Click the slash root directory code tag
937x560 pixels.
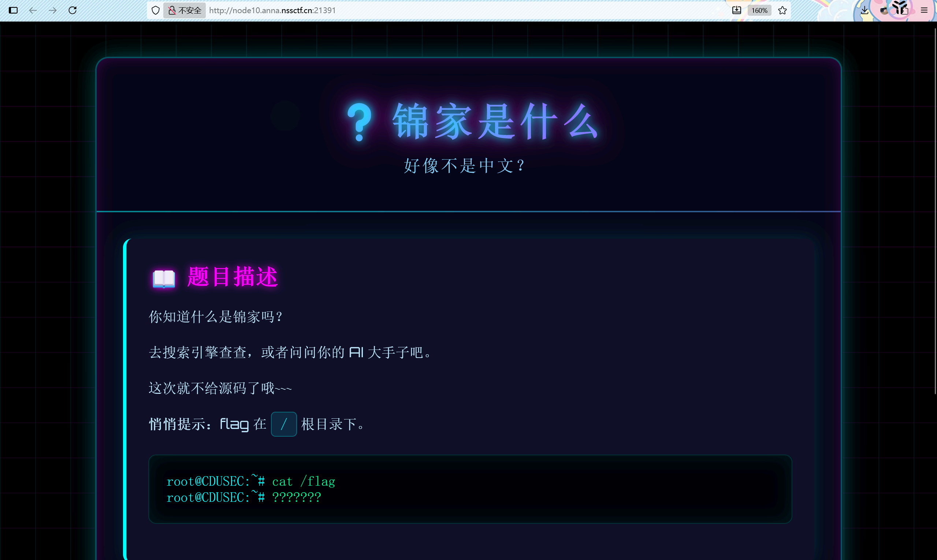click(x=283, y=424)
